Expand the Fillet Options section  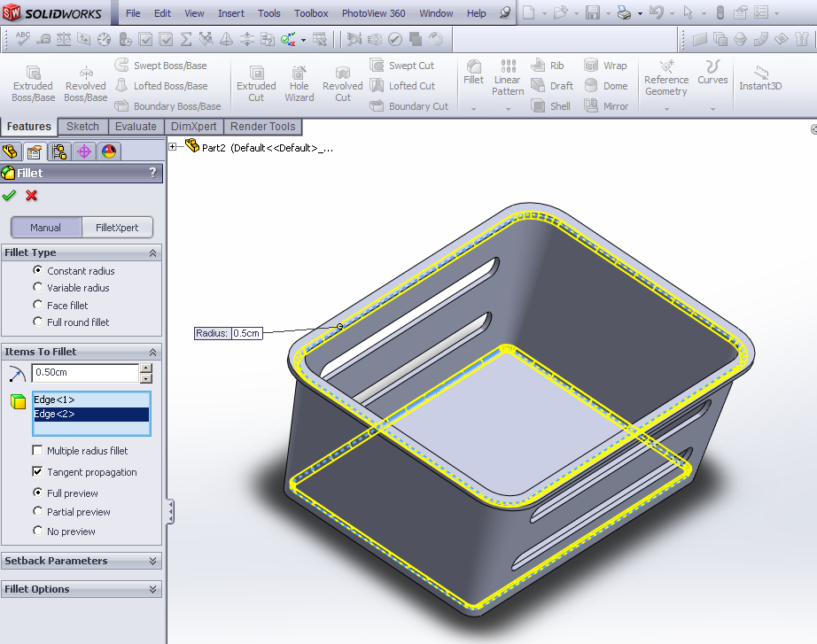pyautogui.click(x=152, y=589)
